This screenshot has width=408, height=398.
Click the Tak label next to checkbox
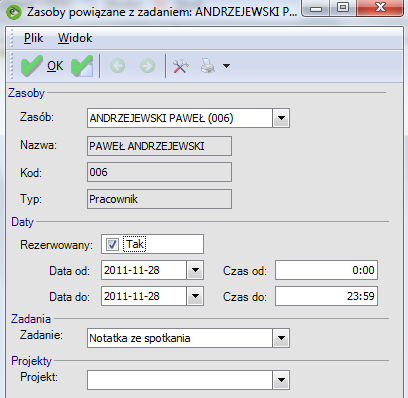tap(135, 244)
